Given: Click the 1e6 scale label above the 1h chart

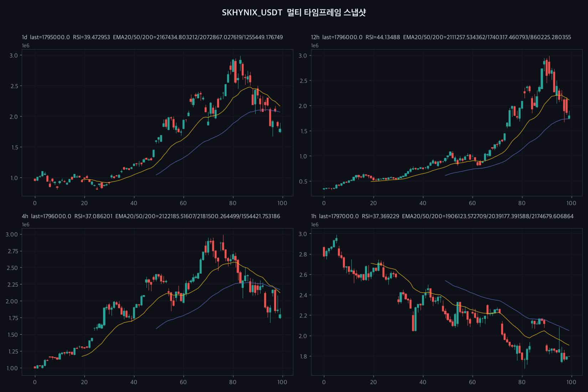Looking at the screenshot, I should tap(315, 225).
